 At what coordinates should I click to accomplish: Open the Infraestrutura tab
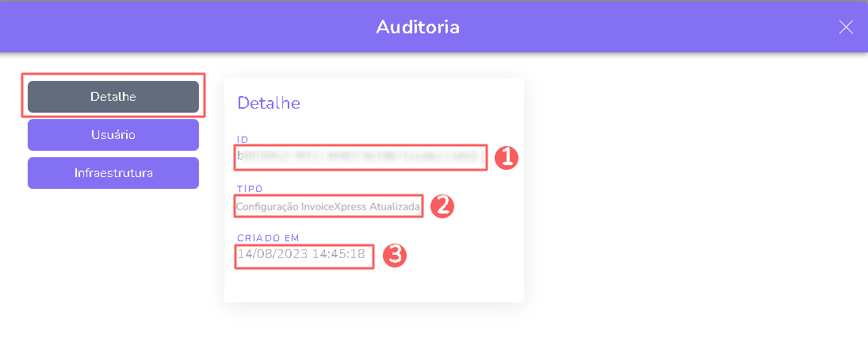tap(113, 173)
